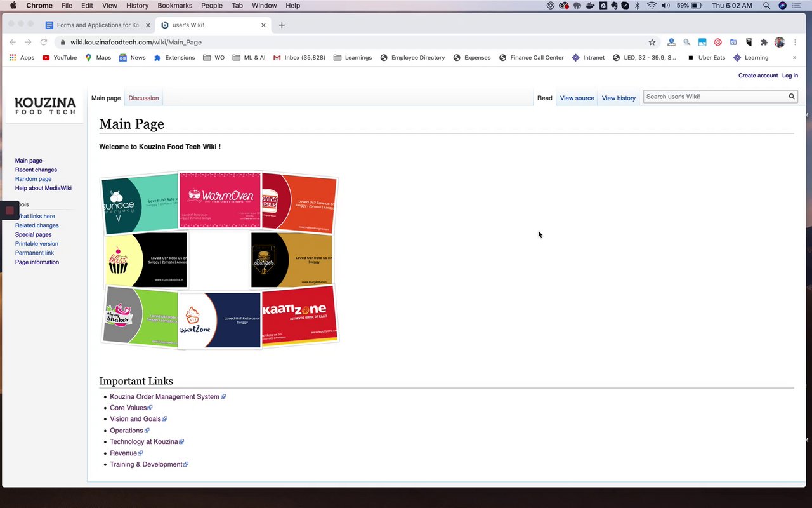
Task: Open the Vision and Goals link
Action: click(138, 418)
